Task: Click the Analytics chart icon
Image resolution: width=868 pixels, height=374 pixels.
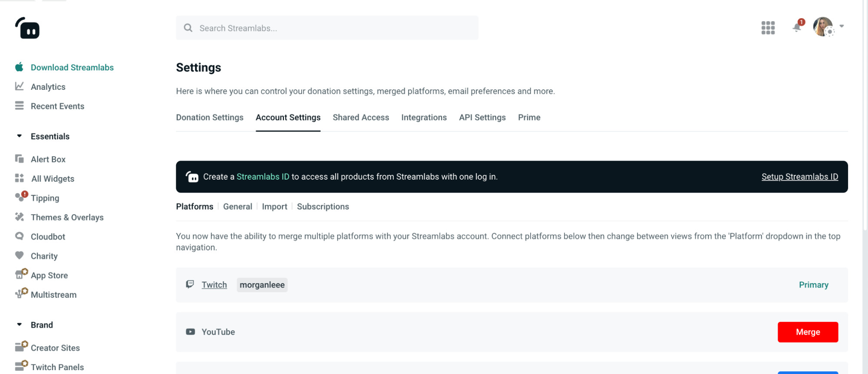Action: coord(19,86)
